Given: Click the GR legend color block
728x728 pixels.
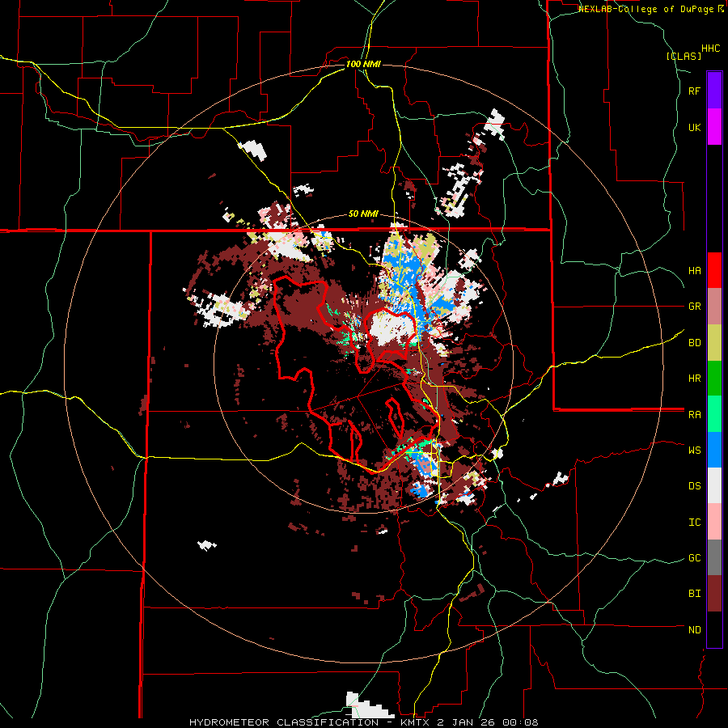Looking at the screenshot, I should 714,307.
